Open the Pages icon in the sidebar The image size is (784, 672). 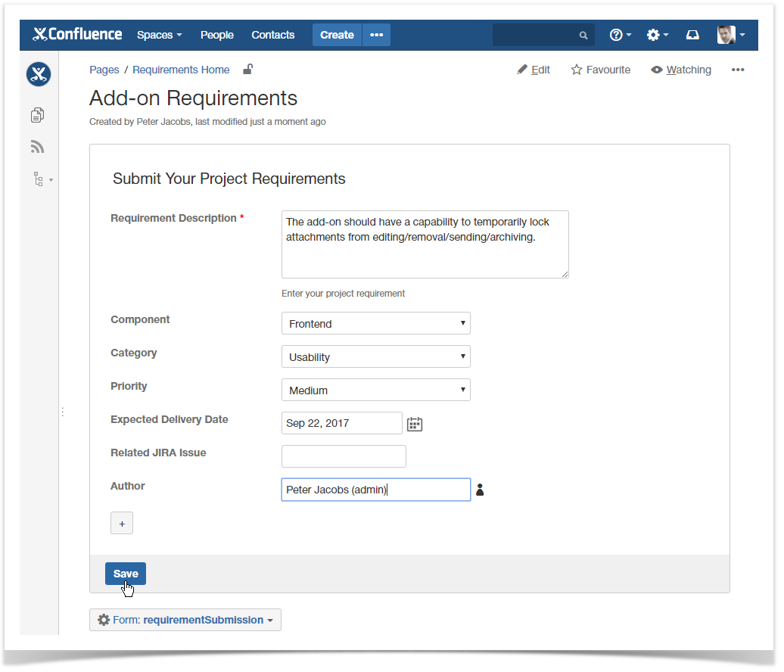[38, 115]
